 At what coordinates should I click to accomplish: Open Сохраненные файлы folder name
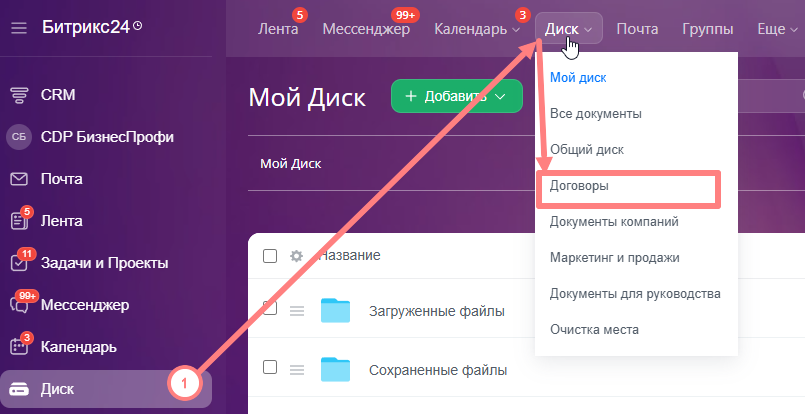tap(438, 370)
